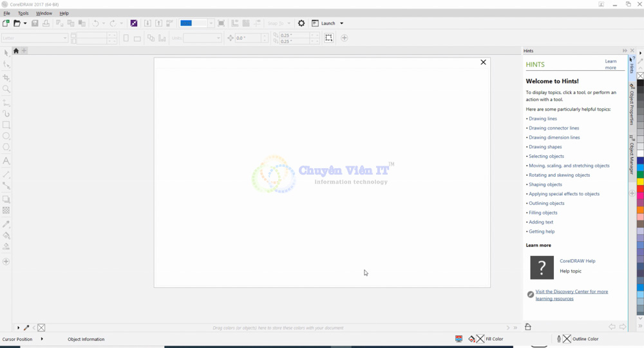Open the Drawing shapes hint topic

[x=545, y=147]
